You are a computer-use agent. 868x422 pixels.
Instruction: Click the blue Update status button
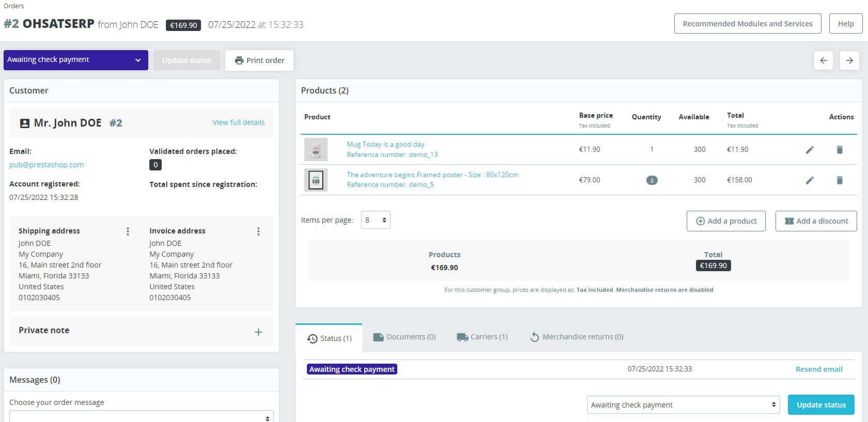pos(821,405)
